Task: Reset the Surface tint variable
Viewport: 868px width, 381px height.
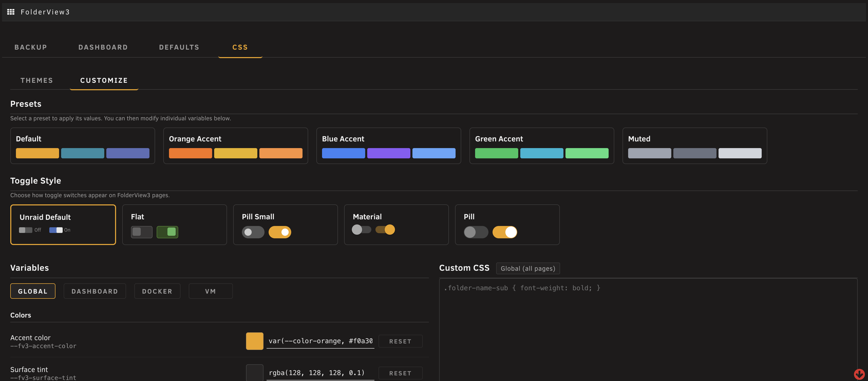Action: (x=400, y=373)
